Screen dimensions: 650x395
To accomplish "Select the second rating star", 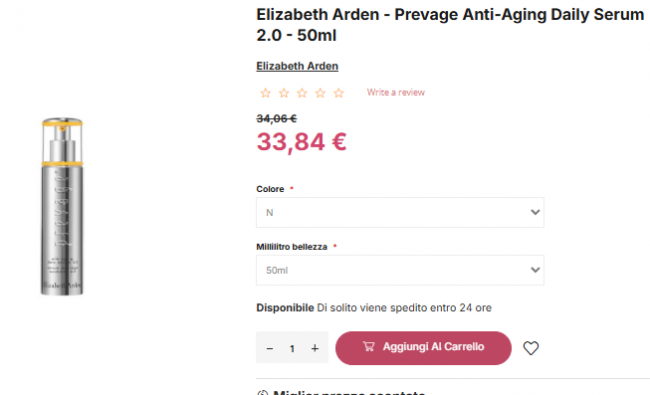I will pyautogui.click(x=284, y=93).
